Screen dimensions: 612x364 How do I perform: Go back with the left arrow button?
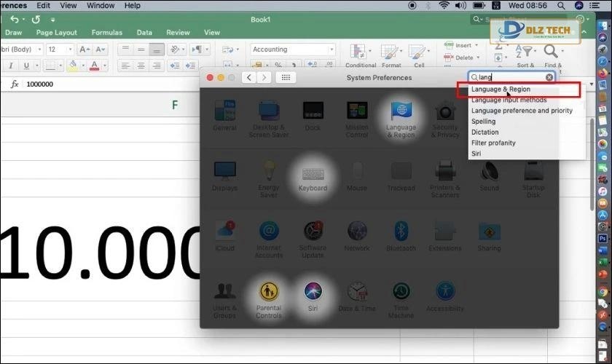click(250, 77)
